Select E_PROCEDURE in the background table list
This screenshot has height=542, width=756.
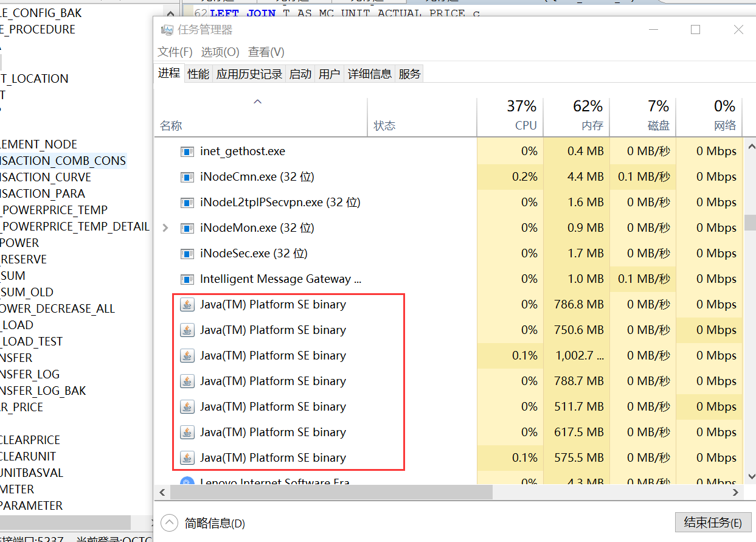click(x=38, y=29)
